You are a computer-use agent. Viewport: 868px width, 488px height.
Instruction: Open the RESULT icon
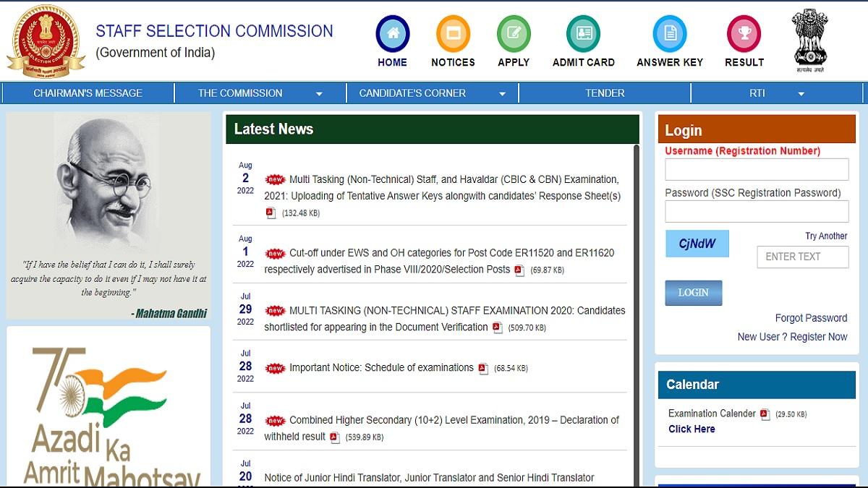coord(744,33)
